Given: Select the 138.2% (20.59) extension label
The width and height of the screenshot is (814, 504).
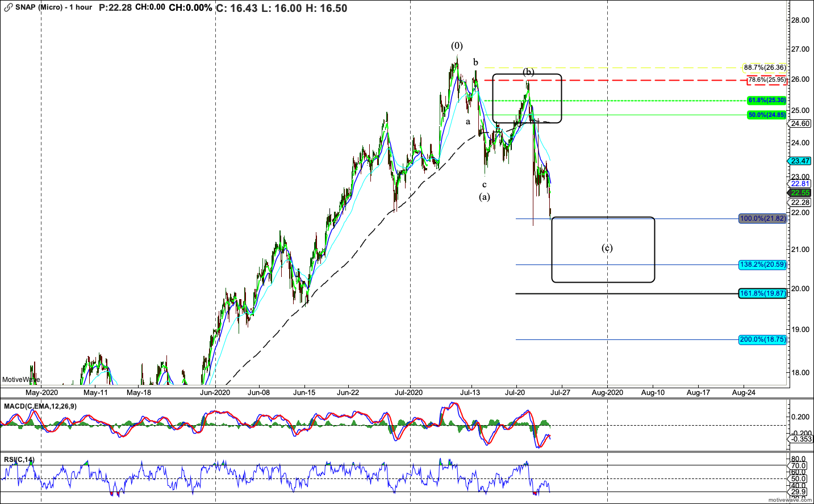Looking at the screenshot, I should (x=762, y=264).
